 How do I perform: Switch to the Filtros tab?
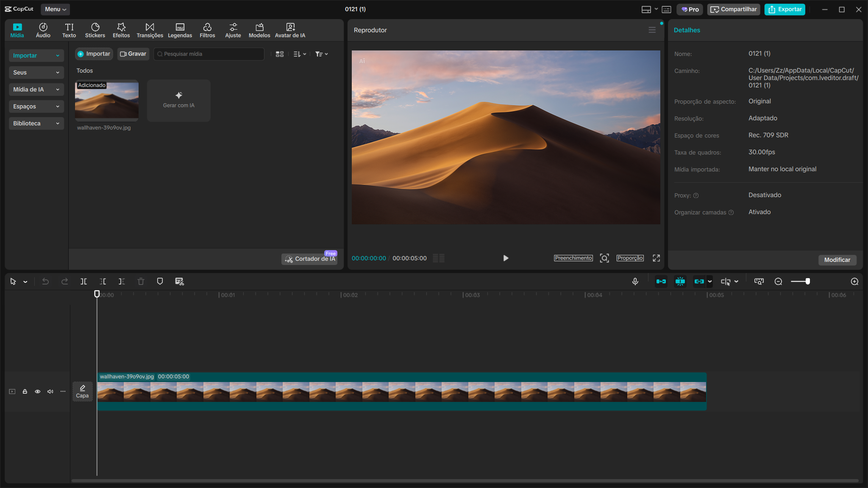207,31
